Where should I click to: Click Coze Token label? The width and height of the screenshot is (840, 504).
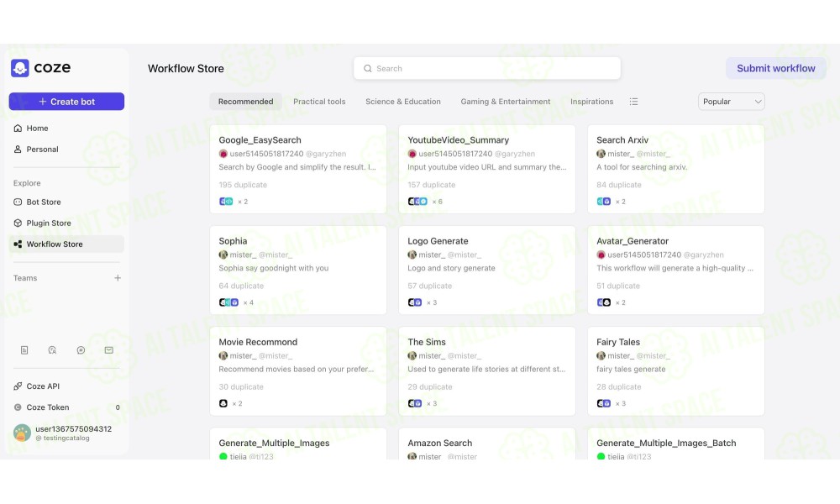coord(48,407)
